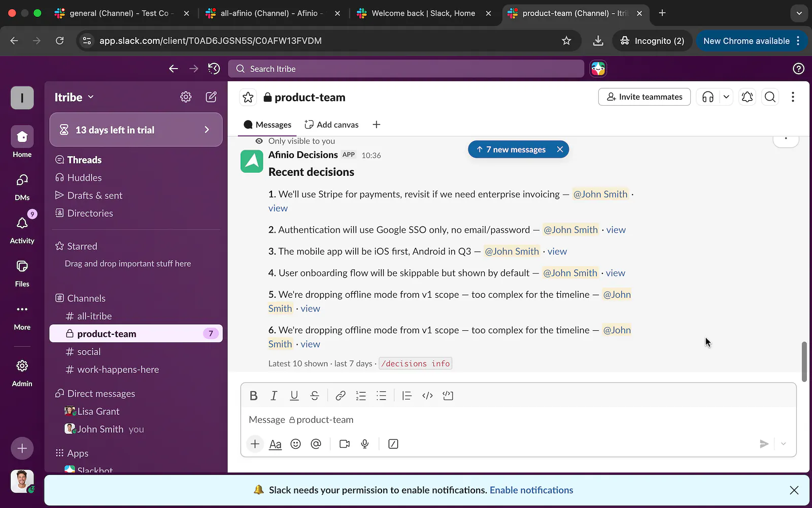This screenshot has width=812, height=508.
Task: Compose a new message
Action: (211, 97)
